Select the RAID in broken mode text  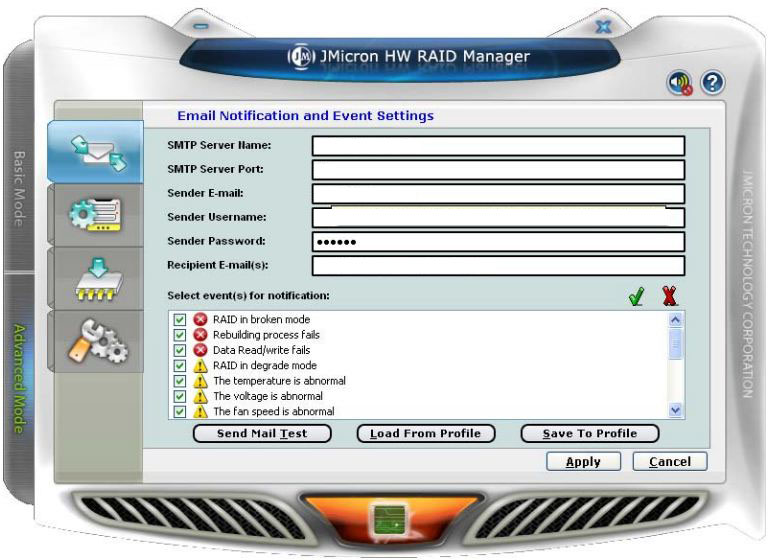[x=262, y=320]
